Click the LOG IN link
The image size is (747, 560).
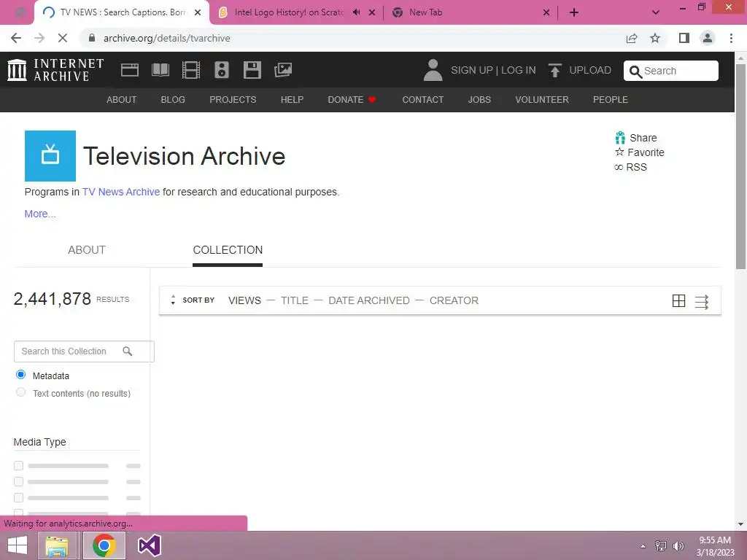pyautogui.click(x=519, y=70)
